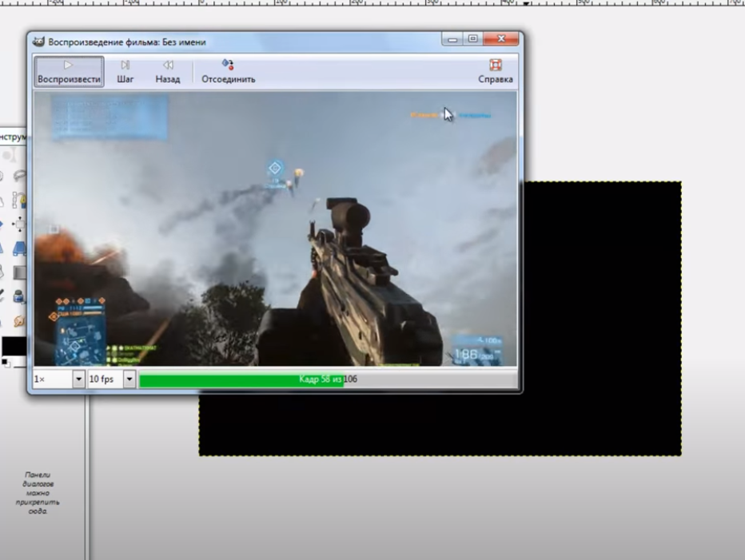Reset colors with small black-white icon
Image resolution: width=745 pixels, height=560 pixels.
click(6, 363)
